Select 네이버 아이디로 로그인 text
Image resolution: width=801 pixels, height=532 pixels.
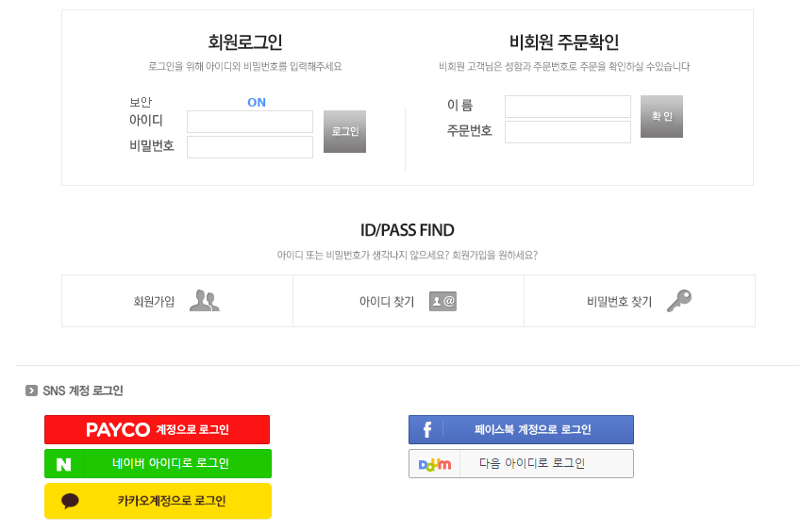coord(170,464)
